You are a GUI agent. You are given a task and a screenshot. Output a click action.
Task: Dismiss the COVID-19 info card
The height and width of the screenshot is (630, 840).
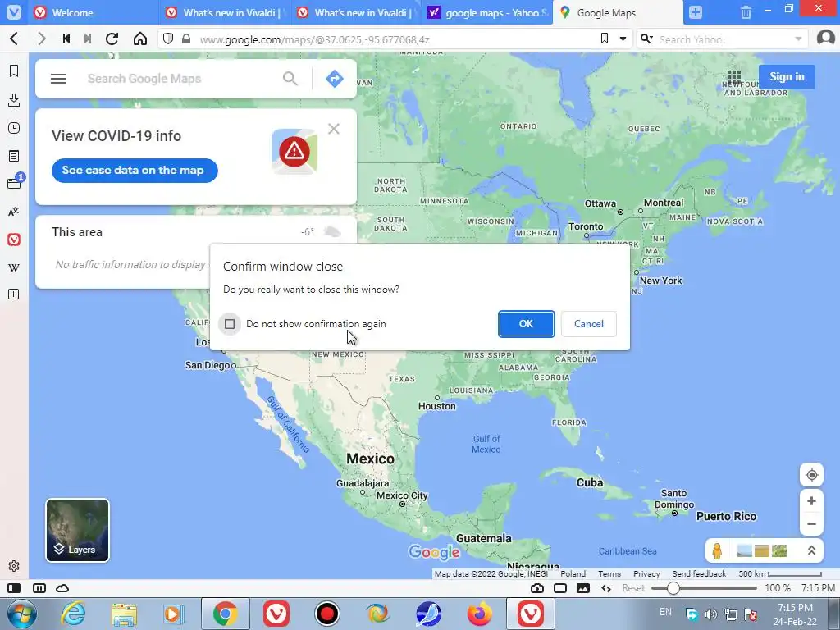pos(334,129)
